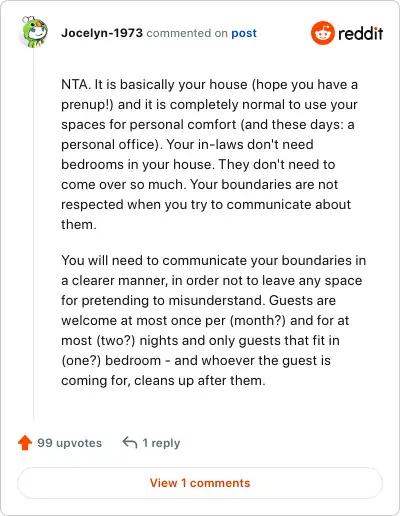Click the word "prenup!)" in the comment
The image size is (400, 516).
(87, 105)
